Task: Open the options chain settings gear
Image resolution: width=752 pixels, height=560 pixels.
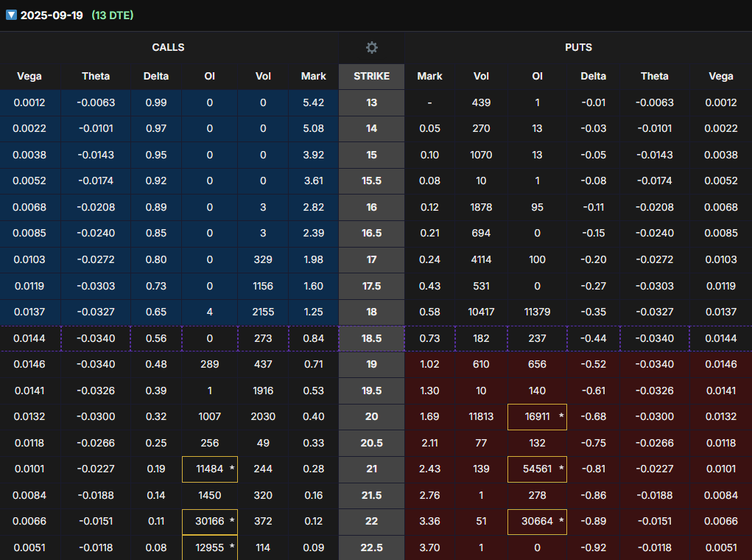Action: click(372, 47)
